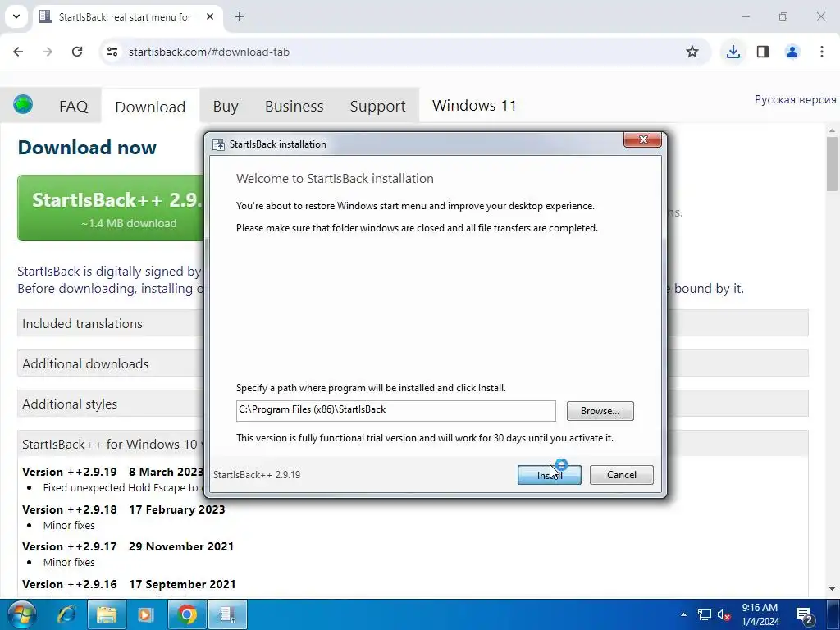Open the Buy tab
Image resolution: width=840 pixels, height=630 pixels.
(226, 106)
